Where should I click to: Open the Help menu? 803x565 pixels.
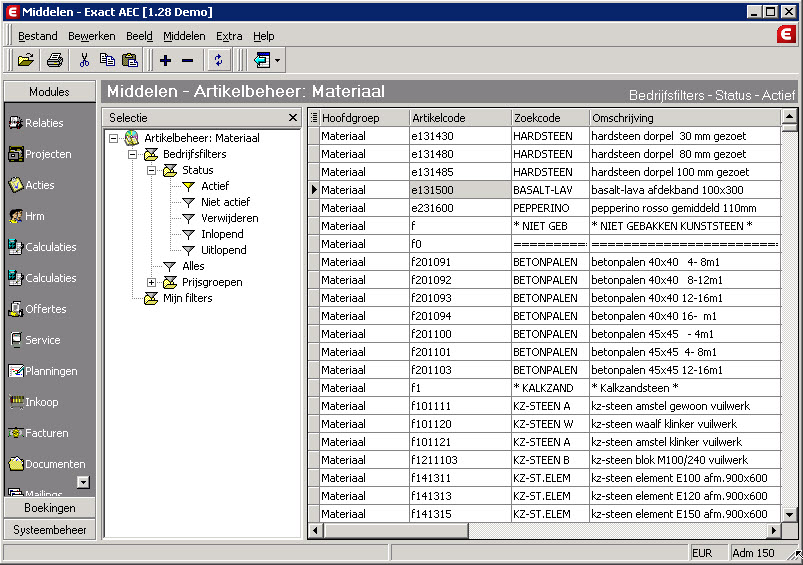264,36
